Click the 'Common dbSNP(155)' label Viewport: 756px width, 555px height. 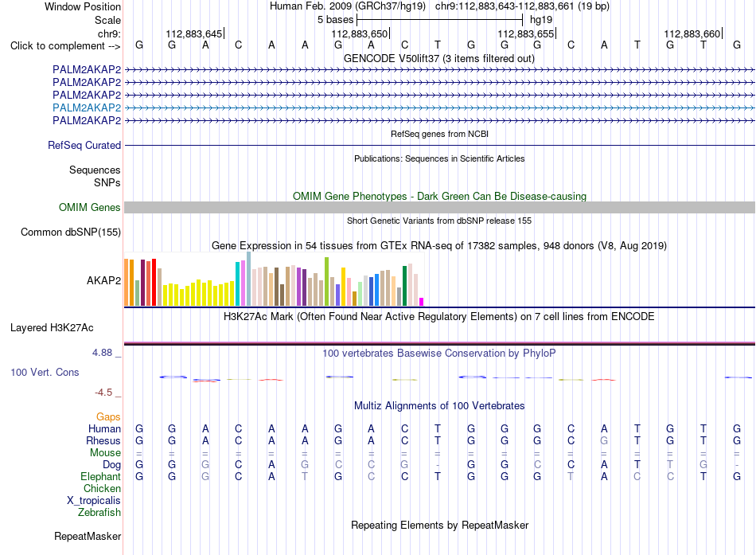tap(71, 233)
